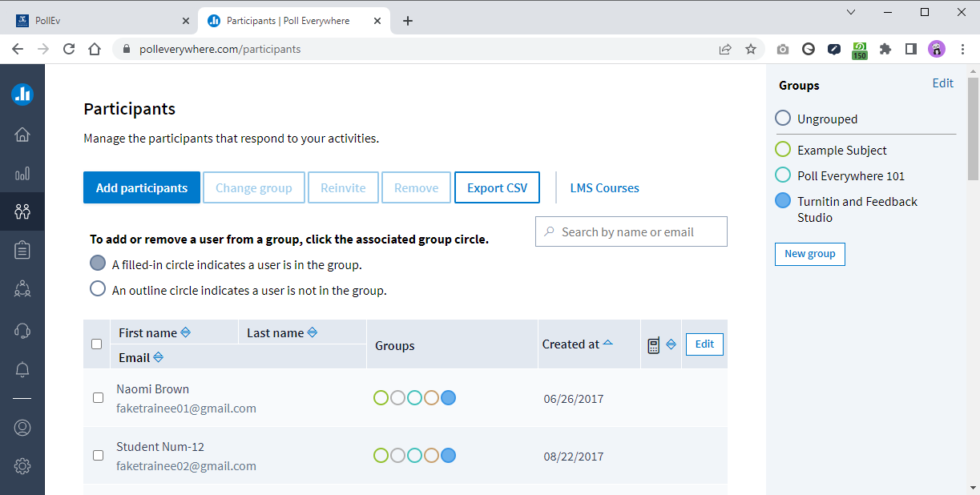This screenshot has width=980, height=495.
Task: Sort by First name using its arrows
Action: (x=185, y=332)
